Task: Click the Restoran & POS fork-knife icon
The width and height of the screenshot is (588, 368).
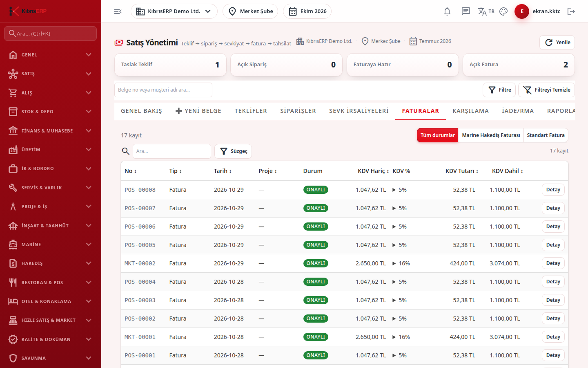Action: tap(13, 282)
